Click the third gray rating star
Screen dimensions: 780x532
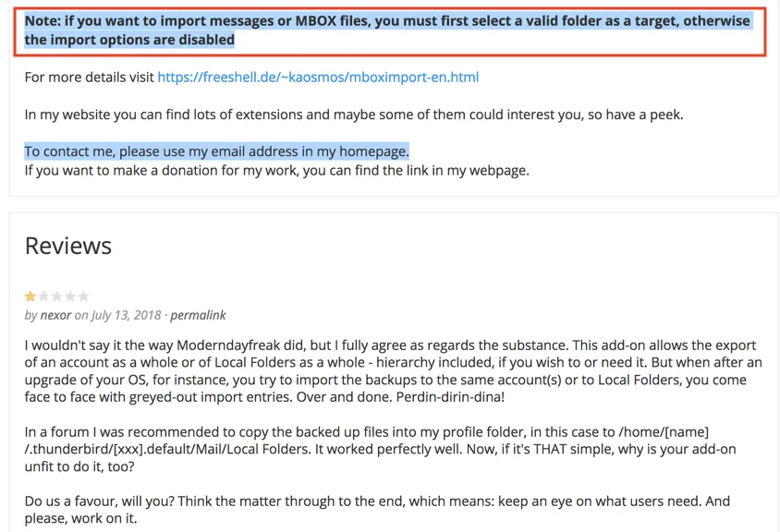click(56, 296)
